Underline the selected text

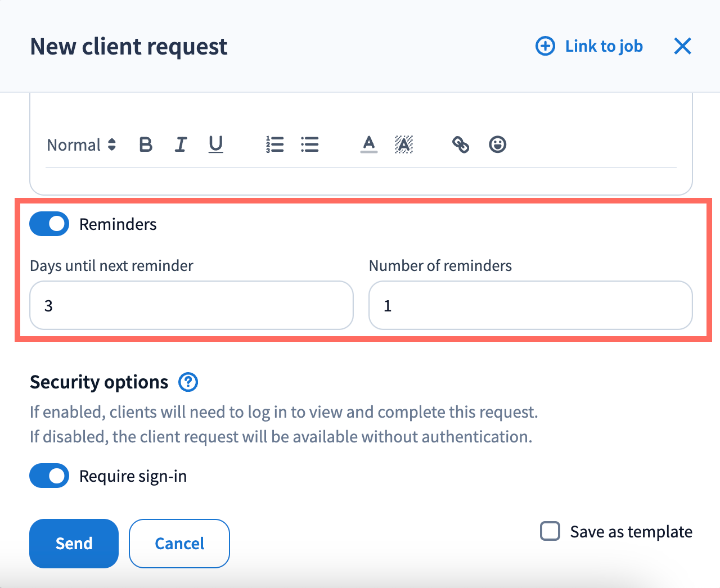pos(215,145)
